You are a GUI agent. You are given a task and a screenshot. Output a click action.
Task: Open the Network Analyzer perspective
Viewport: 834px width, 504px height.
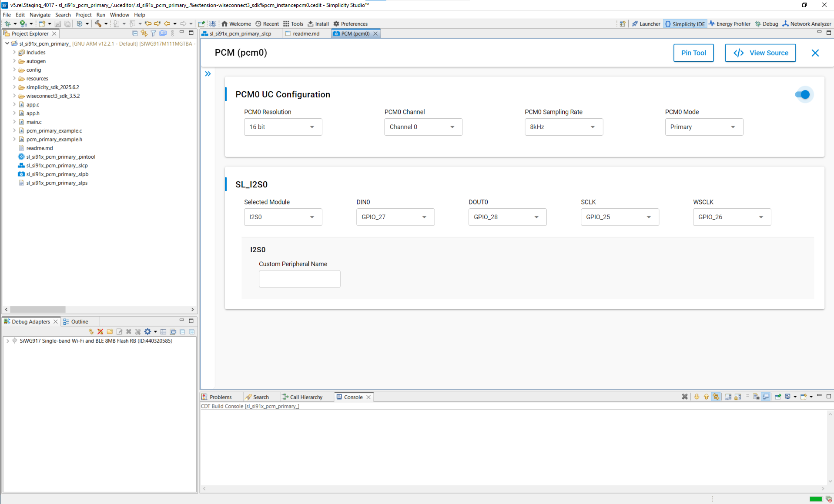pos(807,23)
